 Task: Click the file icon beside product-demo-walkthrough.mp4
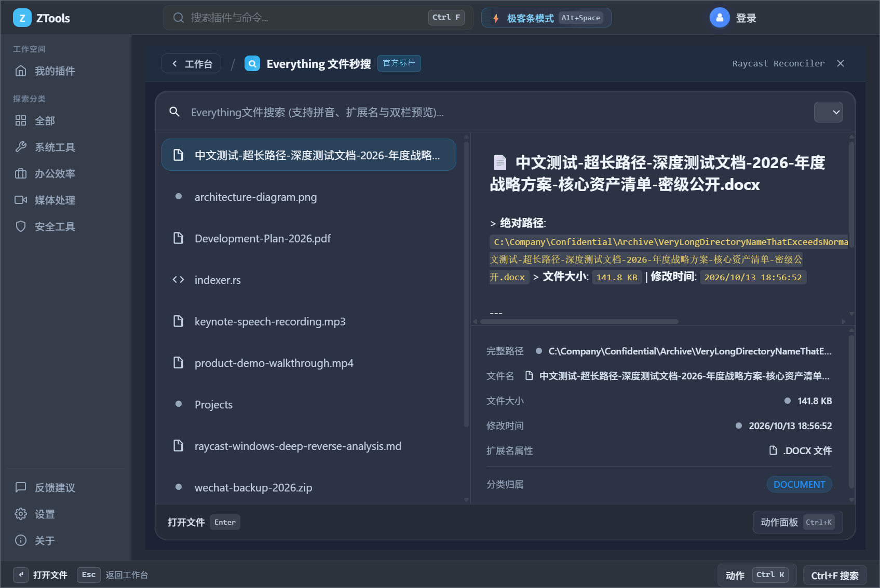(178, 363)
